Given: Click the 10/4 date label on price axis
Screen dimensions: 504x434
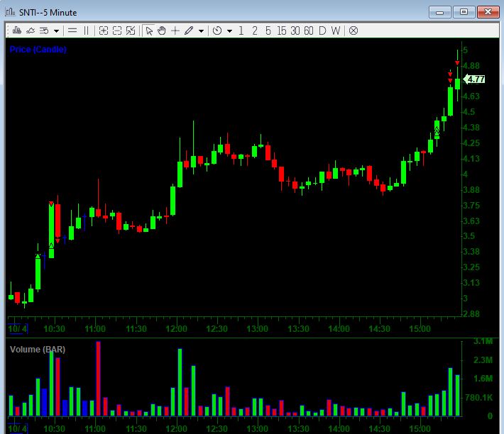Looking at the screenshot, I should pyautogui.click(x=18, y=329).
